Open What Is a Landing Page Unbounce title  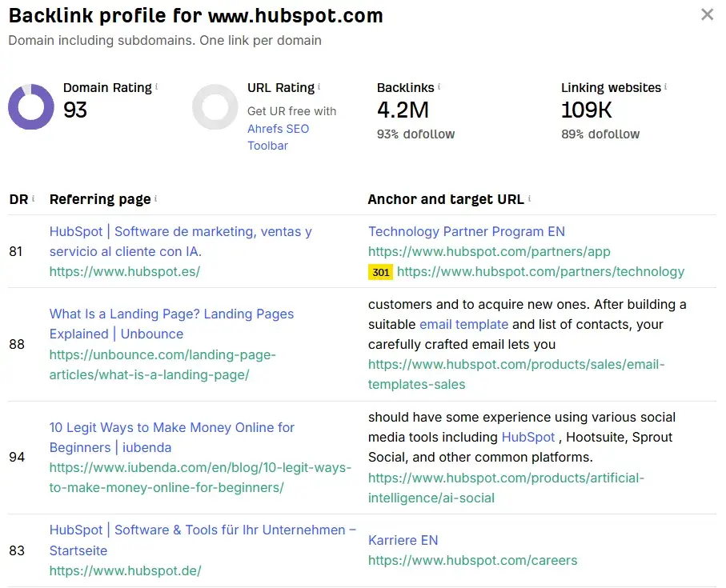pyautogui.click(x=171, y=324)
